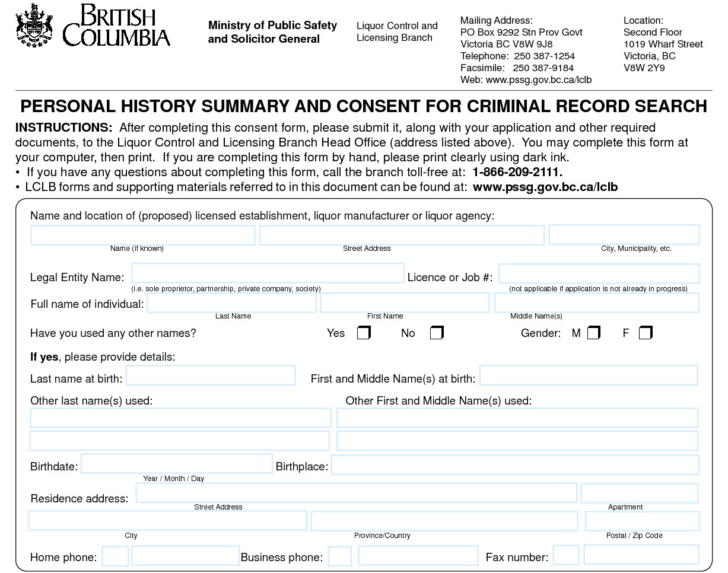This screenshot has width=728, height=573.
Task: Check the Yes box for other names
Action: coord(363,333)
